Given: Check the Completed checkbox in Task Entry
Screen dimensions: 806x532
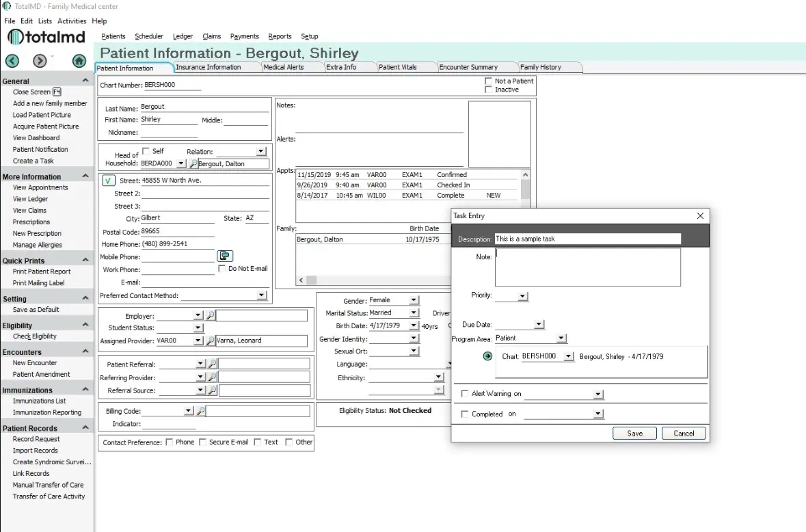Looking at the screenshot, I should click(x=465, y=413).
